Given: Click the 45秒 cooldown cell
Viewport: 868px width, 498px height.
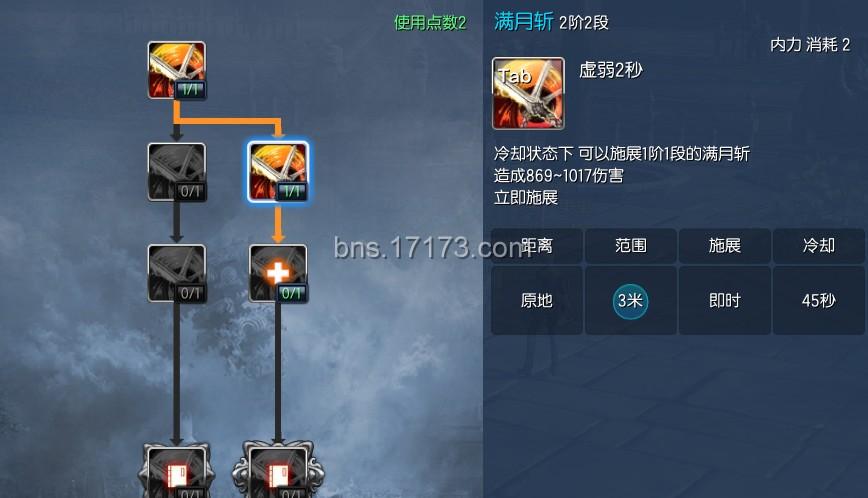Looking at the screenshot, I should [x=819, y=300].
